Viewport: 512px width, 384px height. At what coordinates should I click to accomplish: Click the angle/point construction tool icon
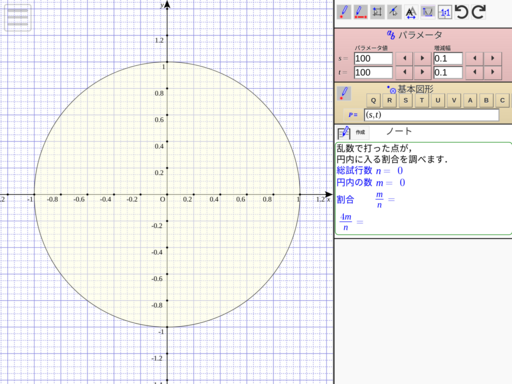394,12
